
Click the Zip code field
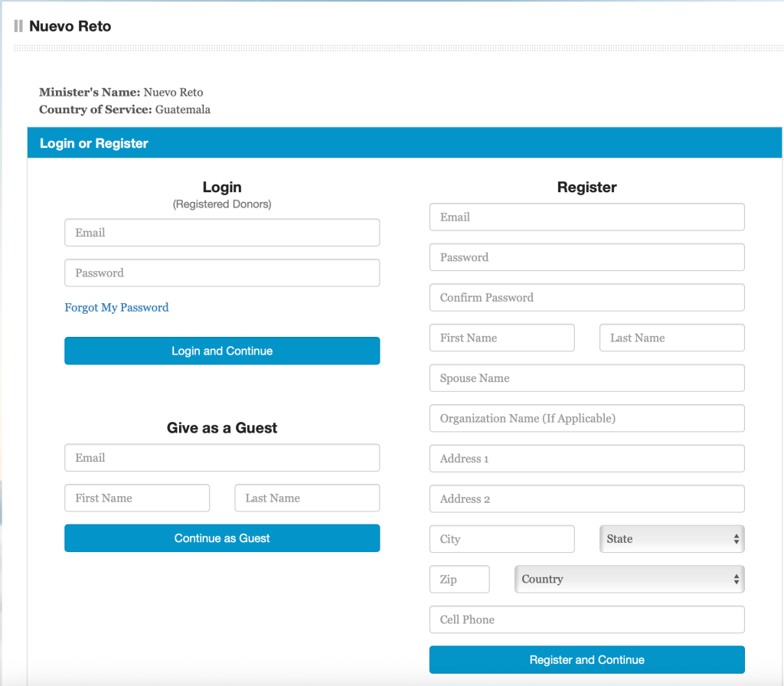pyautogui.click(x=459, y=580)
